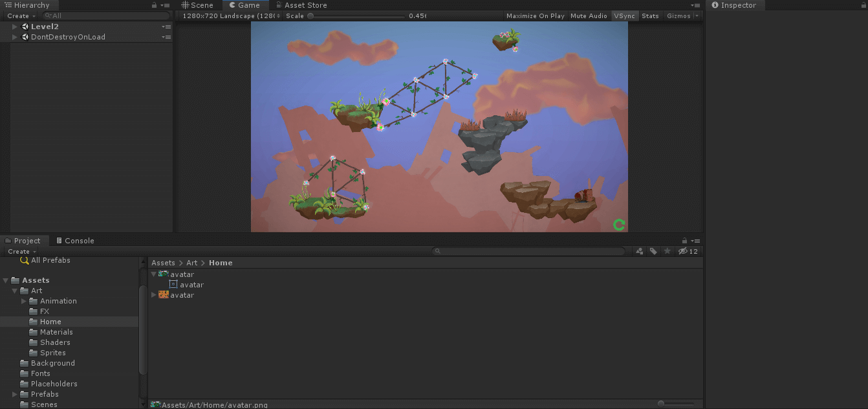Expand the Animation folder
This screenshot has height=409, width=868.
tap(24, 301)
